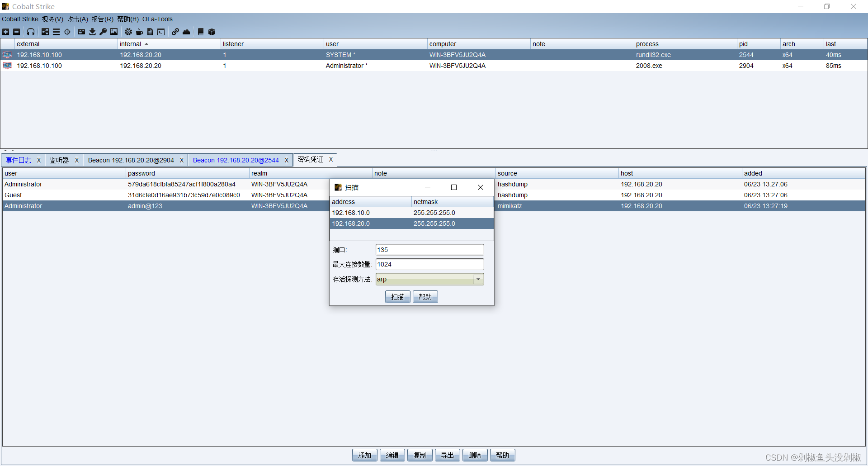Open help via the book icon

coord(201,32)
